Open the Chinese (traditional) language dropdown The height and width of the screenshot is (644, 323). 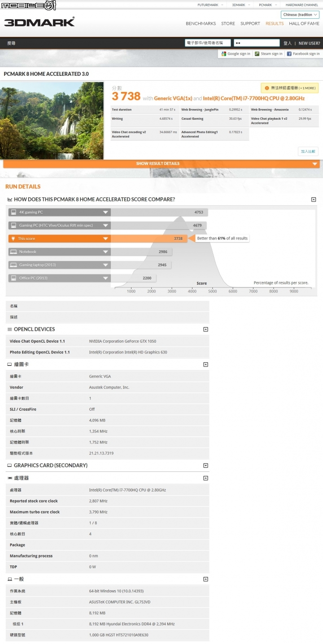(x=300, y=15)
